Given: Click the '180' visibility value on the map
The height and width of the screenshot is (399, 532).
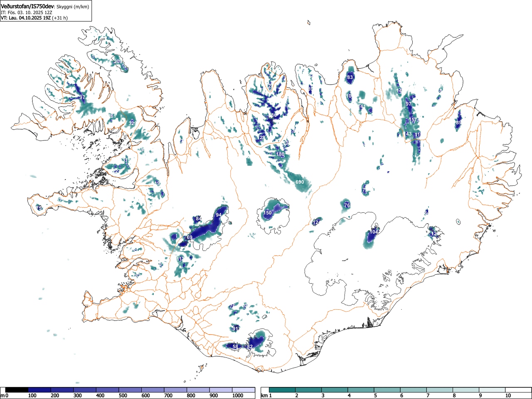Looking at the screenshot, I should (281, 154).
